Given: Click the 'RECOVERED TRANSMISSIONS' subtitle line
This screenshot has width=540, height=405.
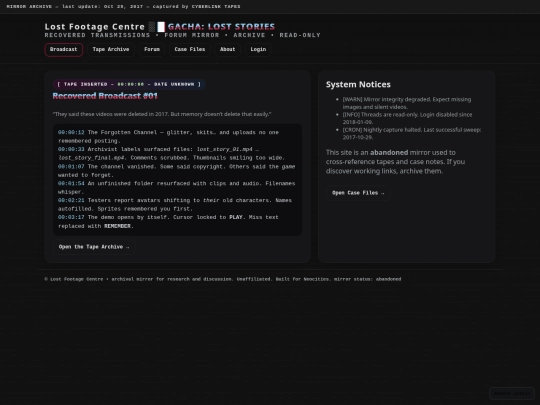Looking at the screenshot, I should click(183, 35).
